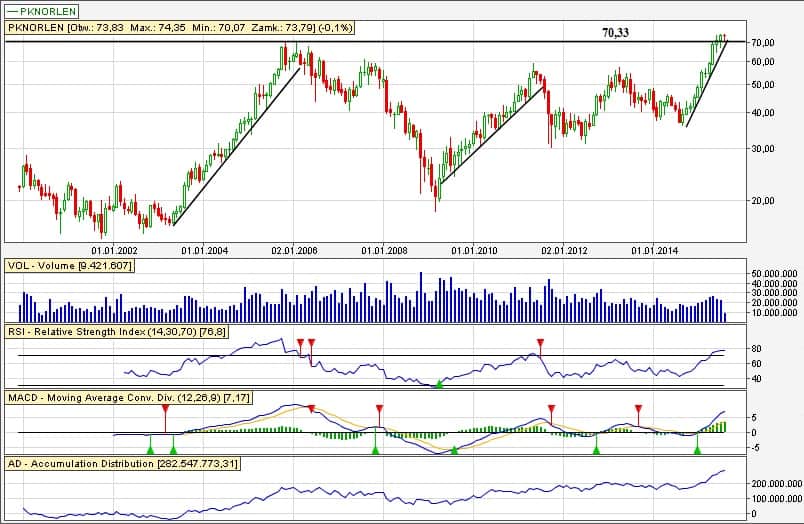Select the 20,00 price level on axis

pyautogui.click(x=765, y=201)
